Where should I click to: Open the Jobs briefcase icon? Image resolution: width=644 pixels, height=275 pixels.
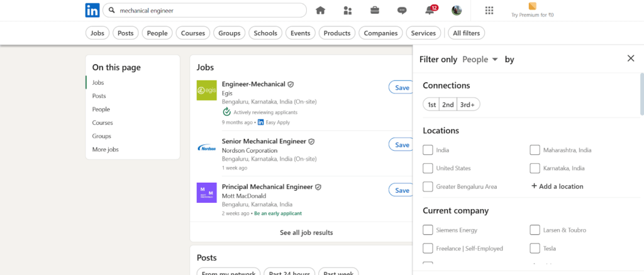(375, 10)
